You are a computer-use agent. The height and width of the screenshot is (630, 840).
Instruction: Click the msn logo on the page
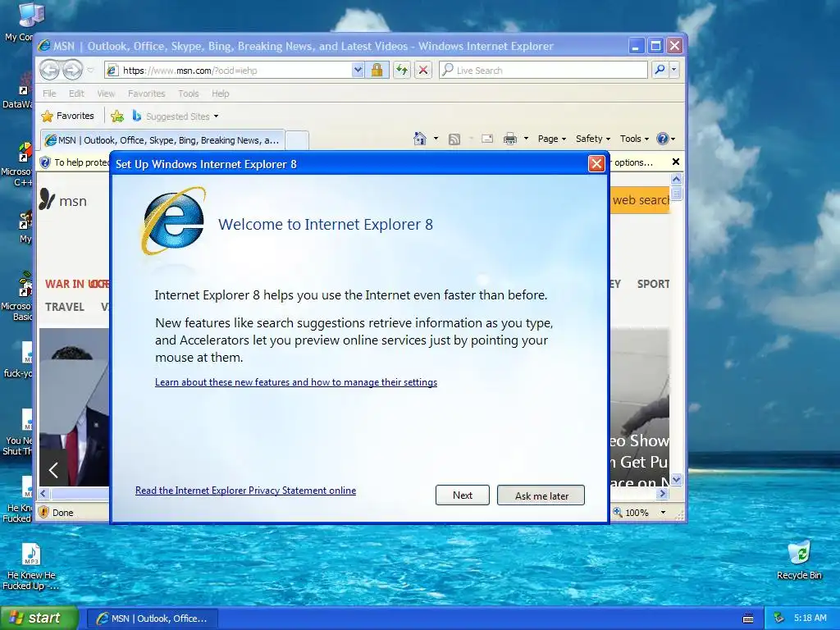63,200
